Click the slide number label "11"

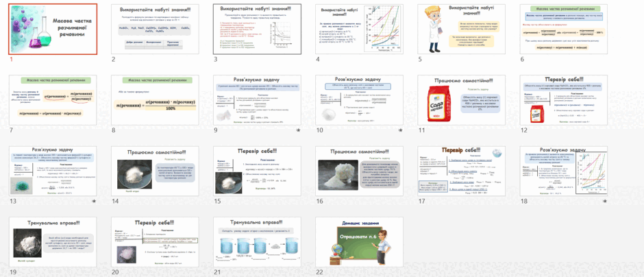[x=421, y=130]
